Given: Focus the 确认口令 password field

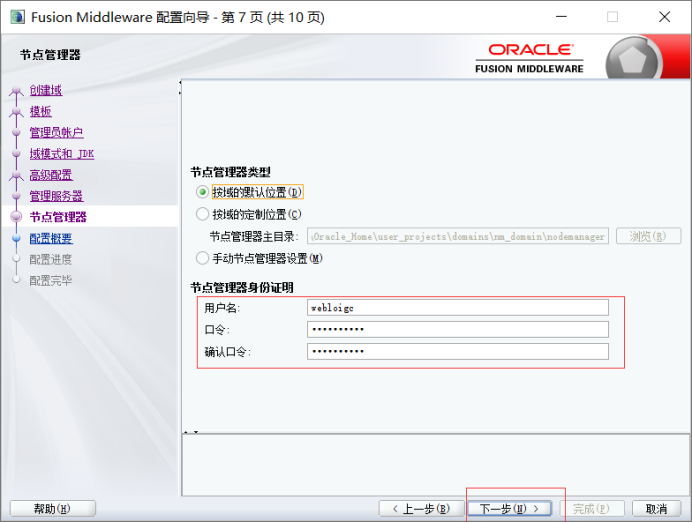Looking at the screenshot, I should [x=458, y=351].
